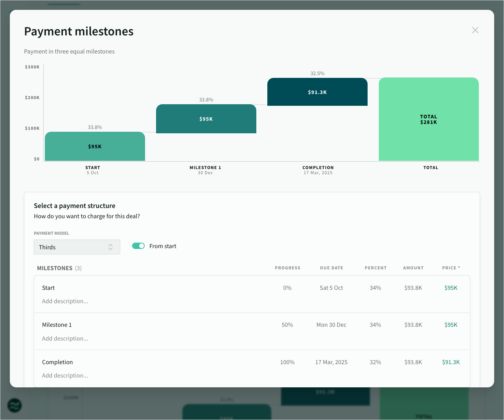Click the DUE DATE column header
Image resolution: width=504 pixels, height=420 pixels.
coord(331,268)
